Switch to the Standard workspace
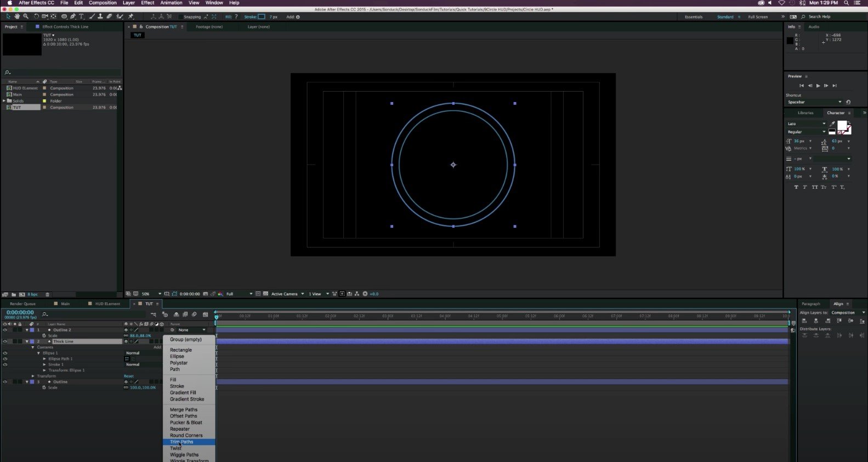Image resolution: width=868 pixels, height=462 pixels. tap(725, 17)
